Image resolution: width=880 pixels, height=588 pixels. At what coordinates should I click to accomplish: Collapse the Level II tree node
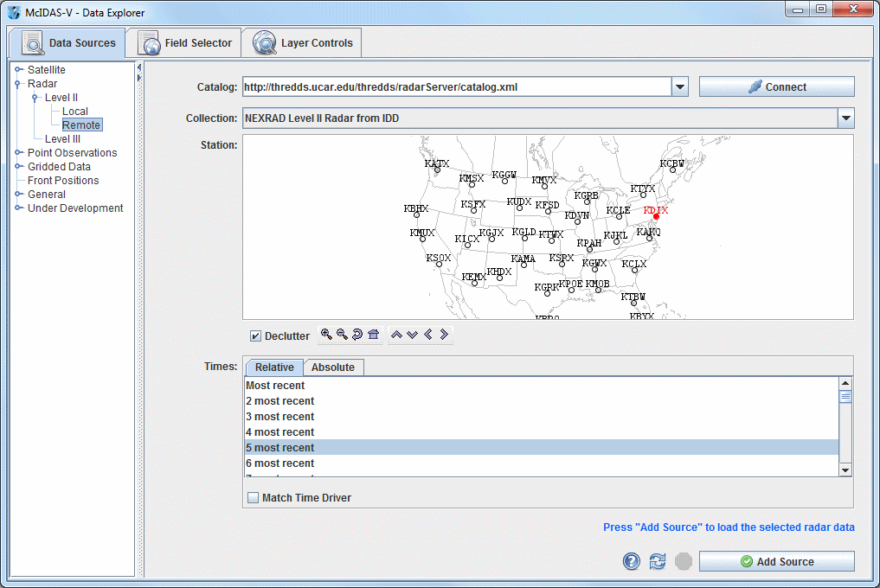tap(35, 98)
